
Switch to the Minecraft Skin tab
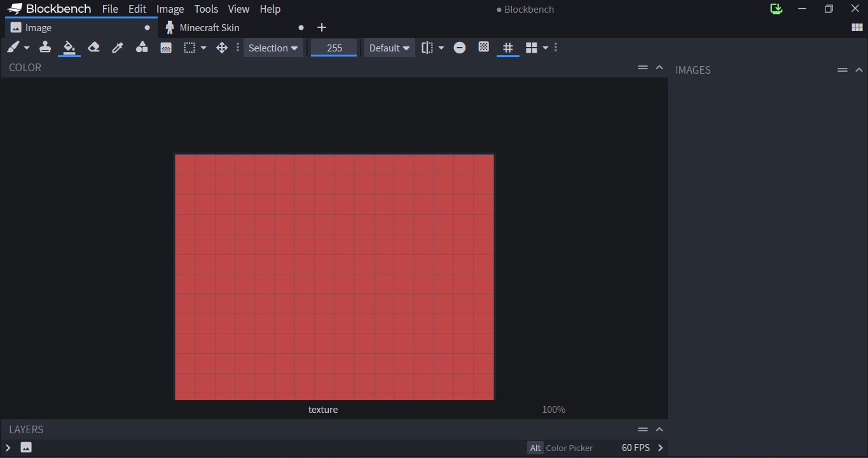click(x=210, y=27)
